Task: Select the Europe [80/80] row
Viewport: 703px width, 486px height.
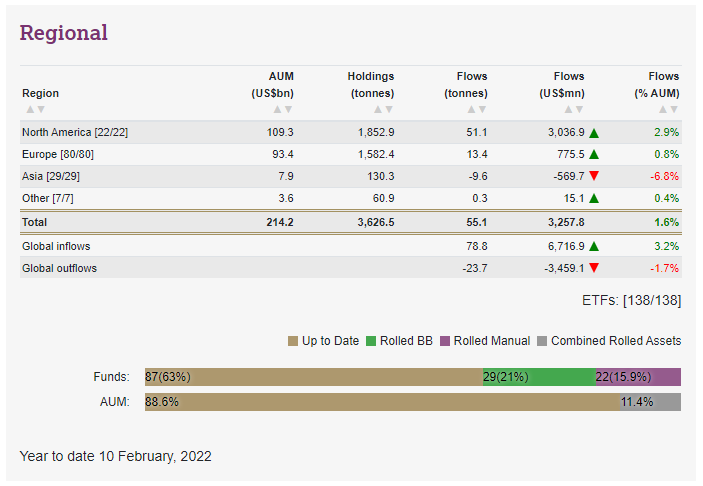Action: 58,154
